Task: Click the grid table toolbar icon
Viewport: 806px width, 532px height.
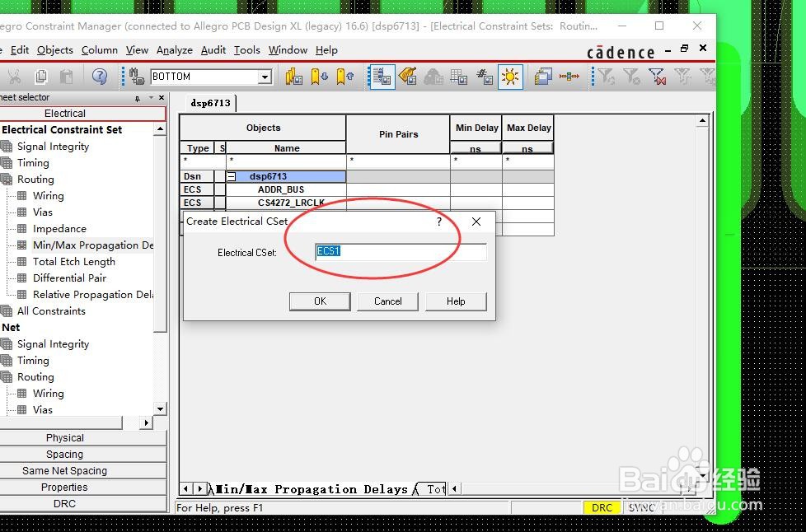Action: click(x=458, y=77)
